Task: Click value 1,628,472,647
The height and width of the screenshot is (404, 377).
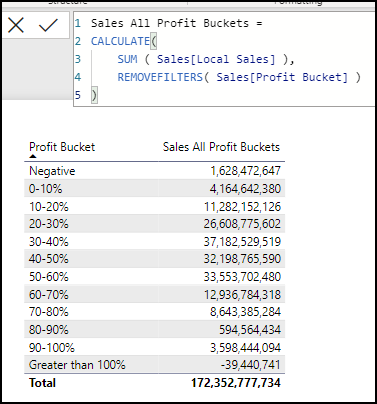Action: (x=245, y=171)
